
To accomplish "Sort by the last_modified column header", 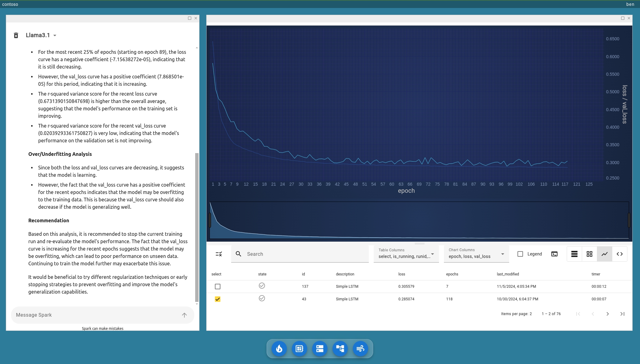I will pos(508,274).
